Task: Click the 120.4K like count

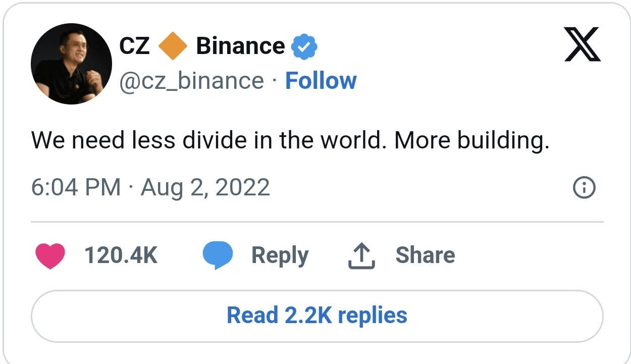Action: point(121,255)
